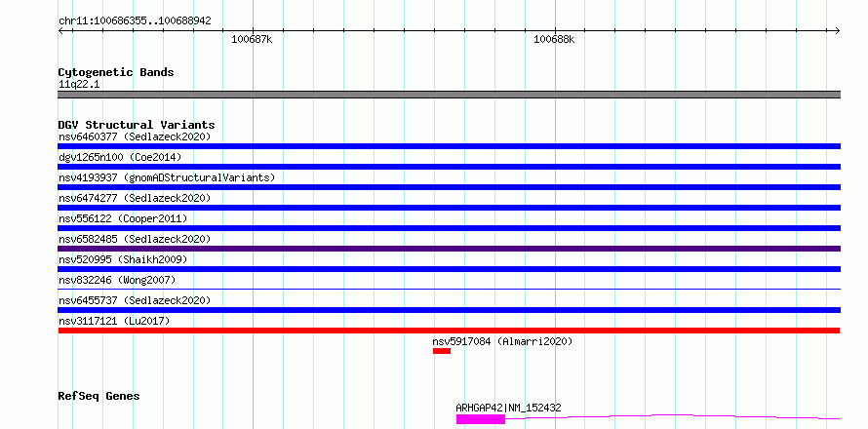
Task: Open nsv556122 (Cooper2011) variant label
Action: (x=123, y=218)
